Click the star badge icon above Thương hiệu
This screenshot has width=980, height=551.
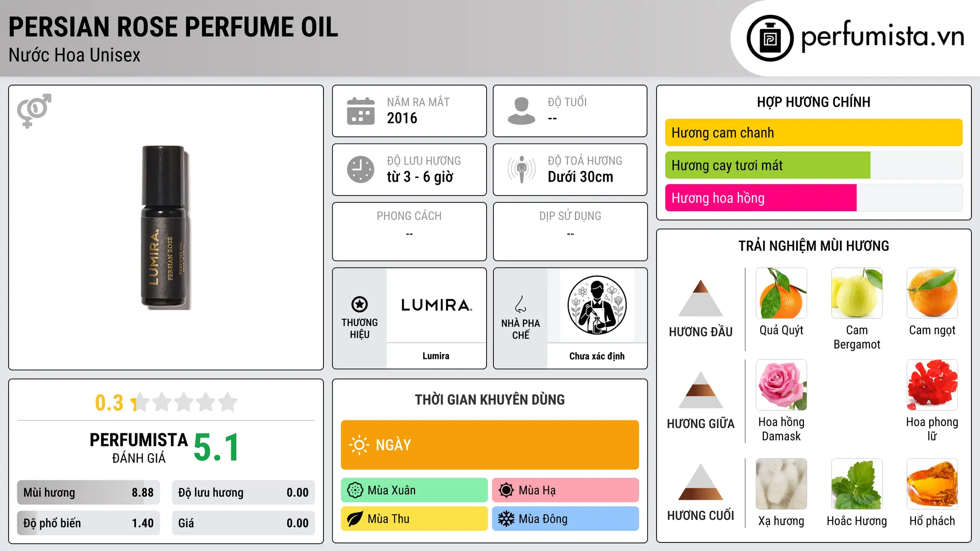(359, 304)
